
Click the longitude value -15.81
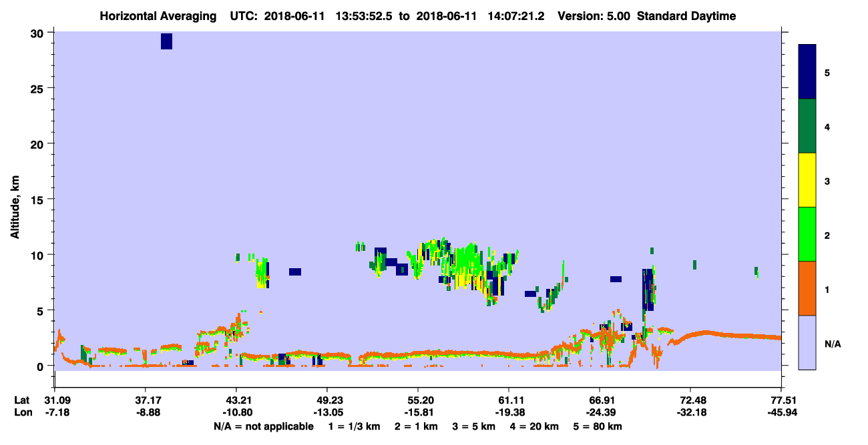point(418,412)
